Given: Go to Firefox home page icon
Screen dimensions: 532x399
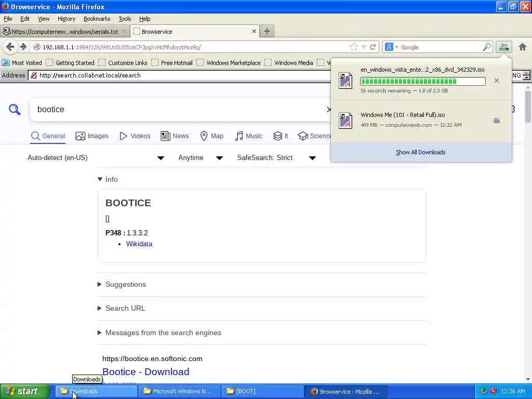Looking at the screenshot, I should coord(523,47).
